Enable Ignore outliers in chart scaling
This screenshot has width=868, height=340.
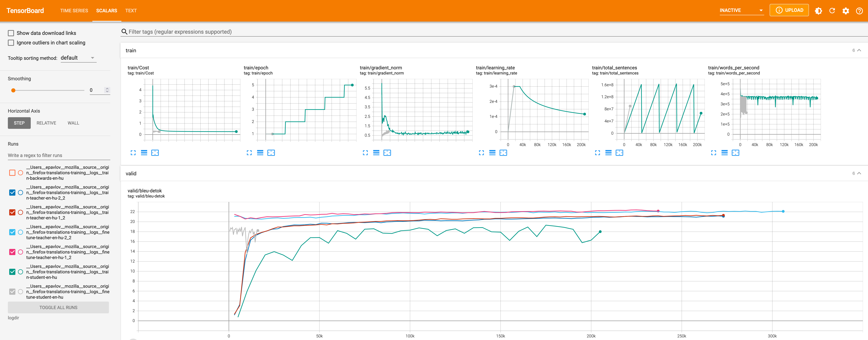[11, 43]
